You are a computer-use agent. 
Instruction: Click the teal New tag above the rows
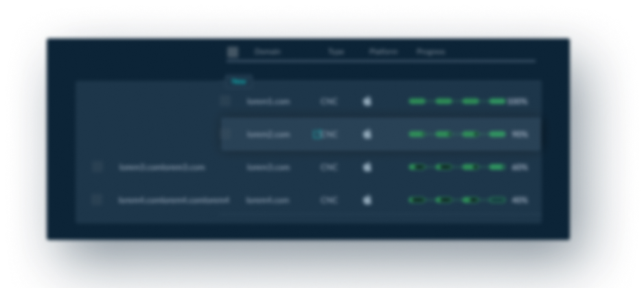[x=239, y=81]
